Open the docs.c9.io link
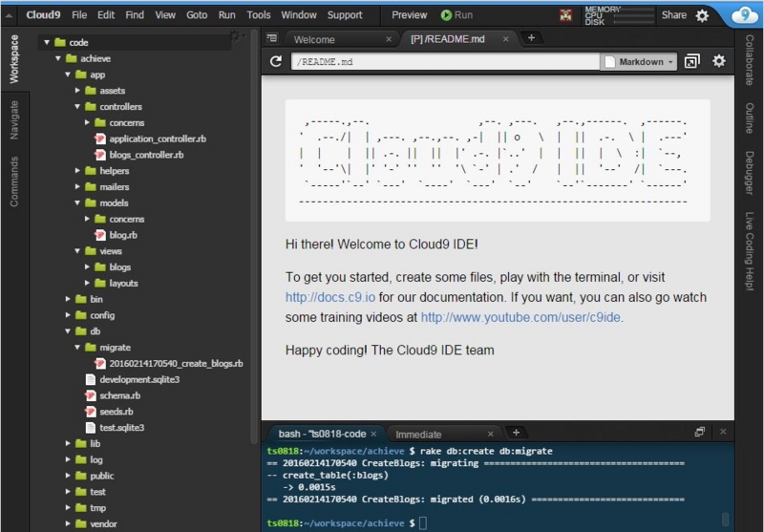Image resolution: width=764 pixels, height=532 pixels. click(330, 297)
